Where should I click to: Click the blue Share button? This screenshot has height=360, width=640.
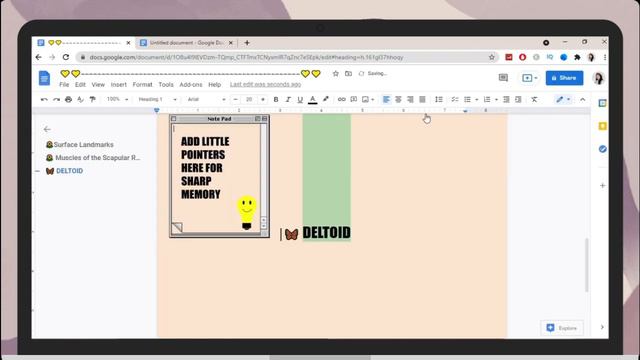pyautogui.click(x=564, y=78)
